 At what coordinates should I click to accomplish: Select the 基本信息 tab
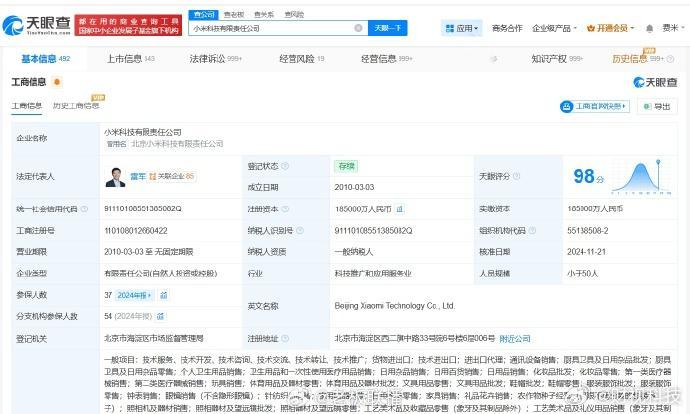click(46, 59)
